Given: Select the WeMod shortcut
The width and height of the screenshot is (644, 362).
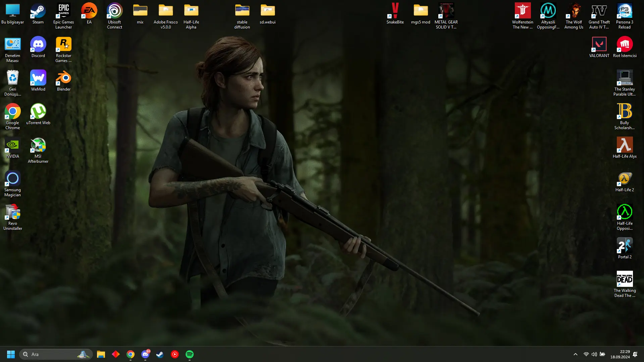Looking at the screenshot, I should click(x=38, y=81).
